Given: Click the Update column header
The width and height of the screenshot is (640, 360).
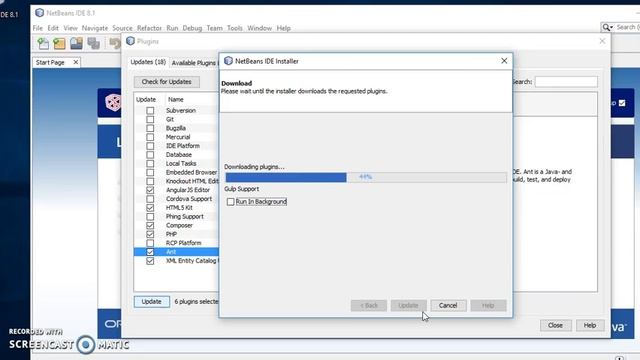Looking at the screenshot, I should tap(146, 100).
